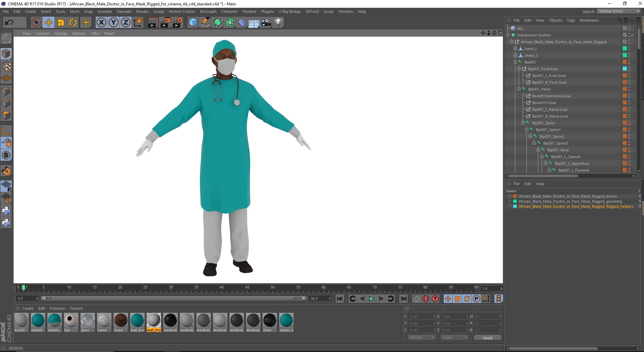Screen dimensions: 644x352
Task: Open Material Manager Create menu
Action: [28, 308]
